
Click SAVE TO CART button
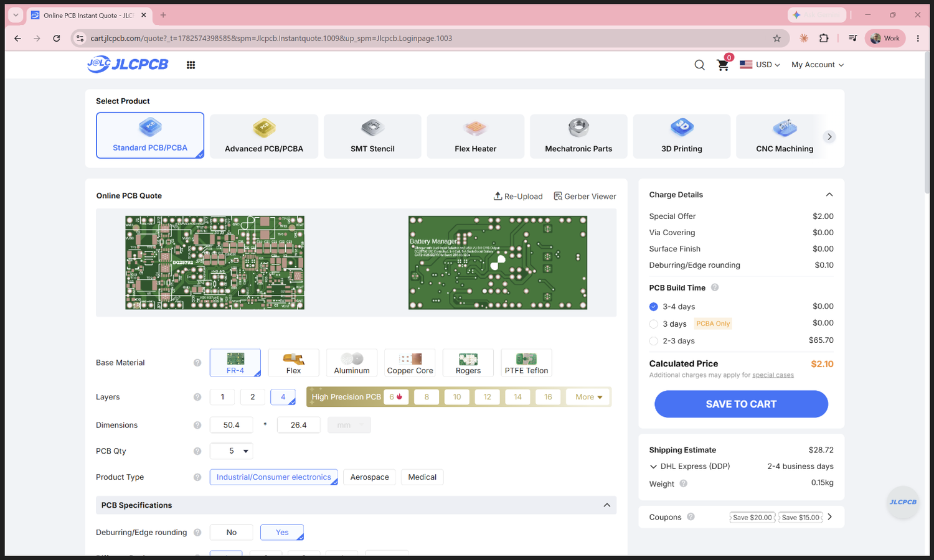point(741,404)
